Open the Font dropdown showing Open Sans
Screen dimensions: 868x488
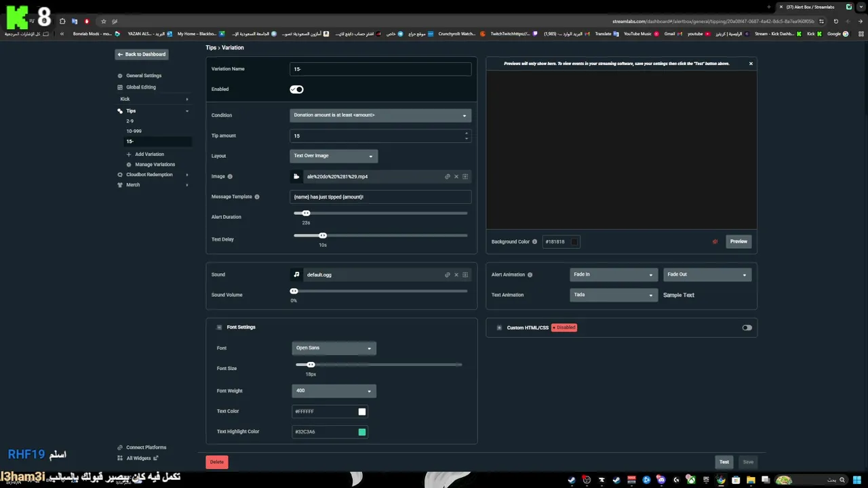334,348
